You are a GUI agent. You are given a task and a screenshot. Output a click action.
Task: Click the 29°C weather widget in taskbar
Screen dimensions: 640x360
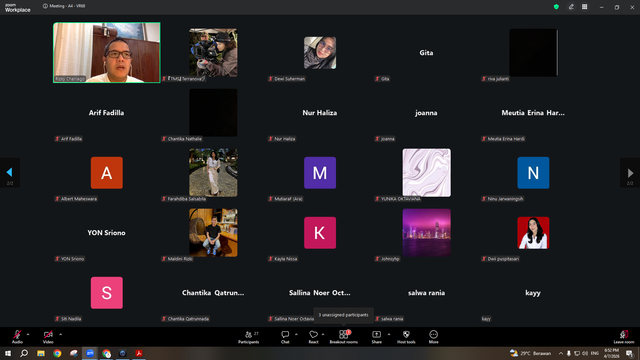531,353
